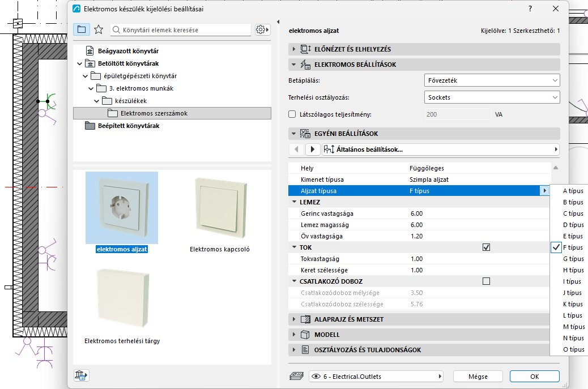Image resolution: width=588 pixels, height=389 pixels.
Task: Click the Beépített könyvtárak folder icon
Action: click(x=90, y=126)
